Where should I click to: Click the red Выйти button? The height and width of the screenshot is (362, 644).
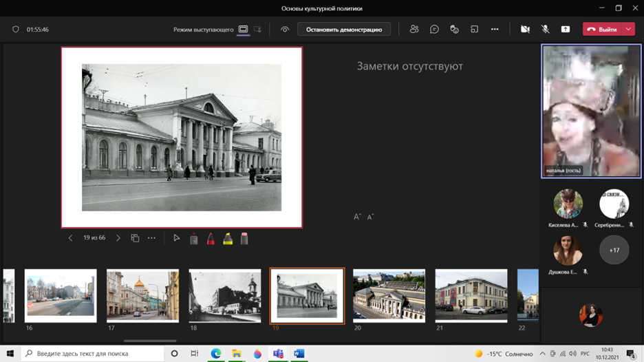(602, 30)
